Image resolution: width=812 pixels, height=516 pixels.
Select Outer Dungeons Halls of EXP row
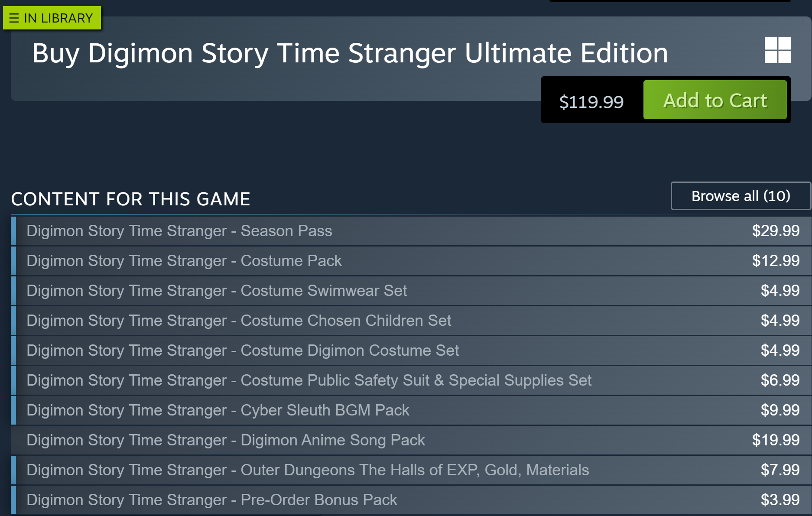(308, 470)
